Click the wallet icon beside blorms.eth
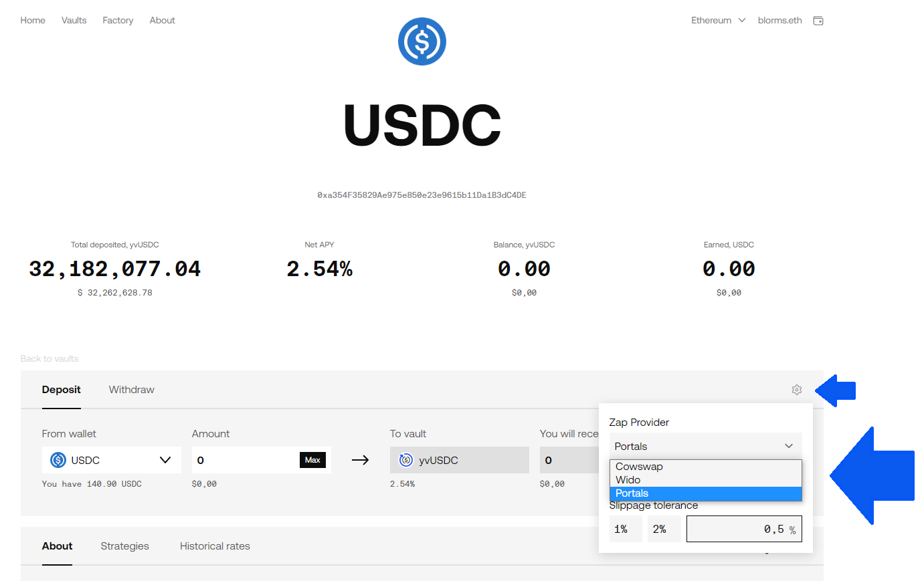This screenshot has height=581, width=924. click(x=818, y=21)
